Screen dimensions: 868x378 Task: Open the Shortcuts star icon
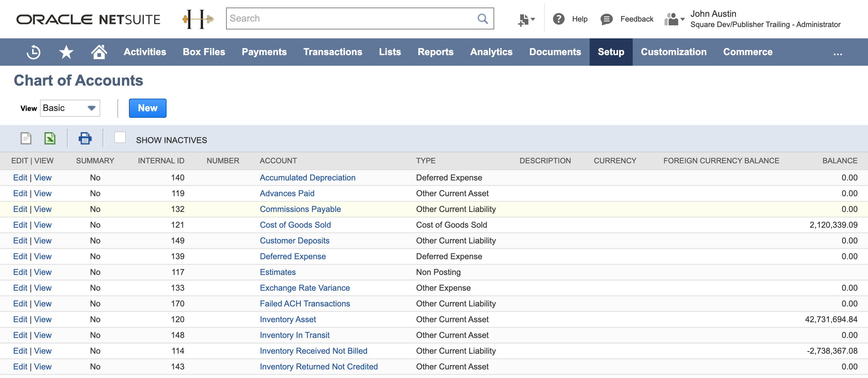click(x=66, y=52)
